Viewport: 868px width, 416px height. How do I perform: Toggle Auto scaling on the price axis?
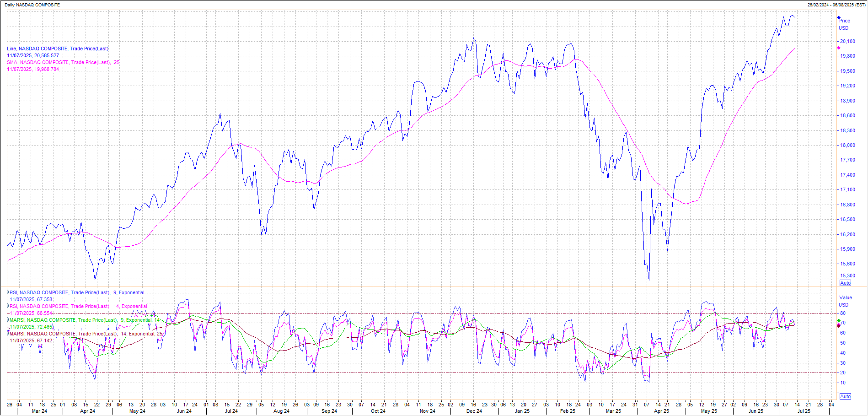845,283
